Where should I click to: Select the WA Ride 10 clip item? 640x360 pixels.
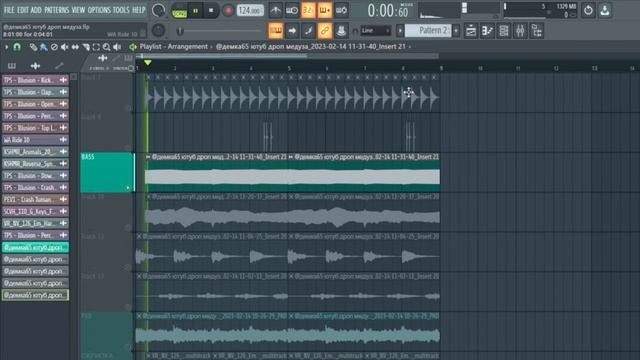click(x=35, y=140)
